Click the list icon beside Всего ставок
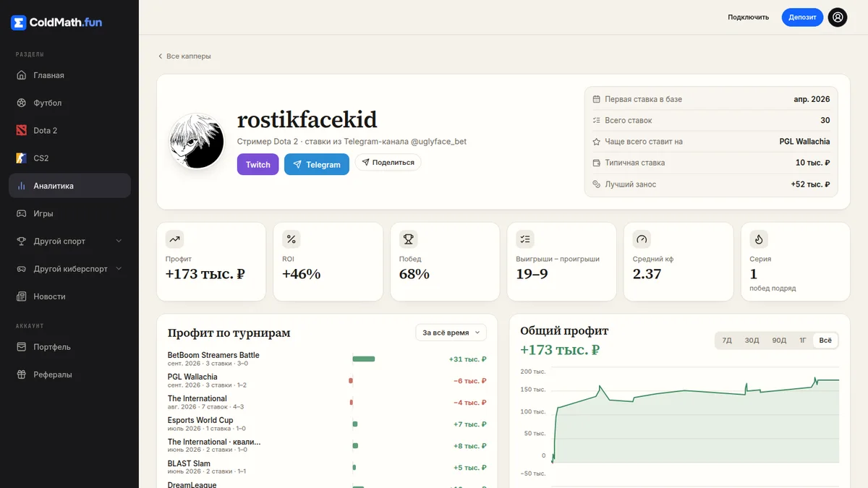 point(597,121)
